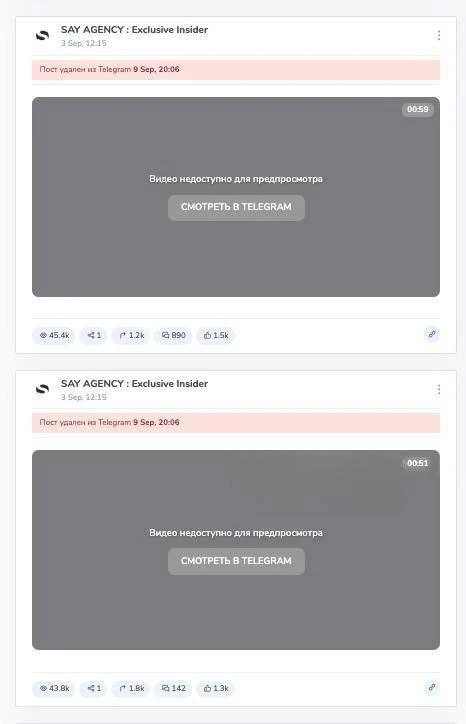Click the 142 comments counter
Viewport: 466px width, 724px height.
click(174, 688)
